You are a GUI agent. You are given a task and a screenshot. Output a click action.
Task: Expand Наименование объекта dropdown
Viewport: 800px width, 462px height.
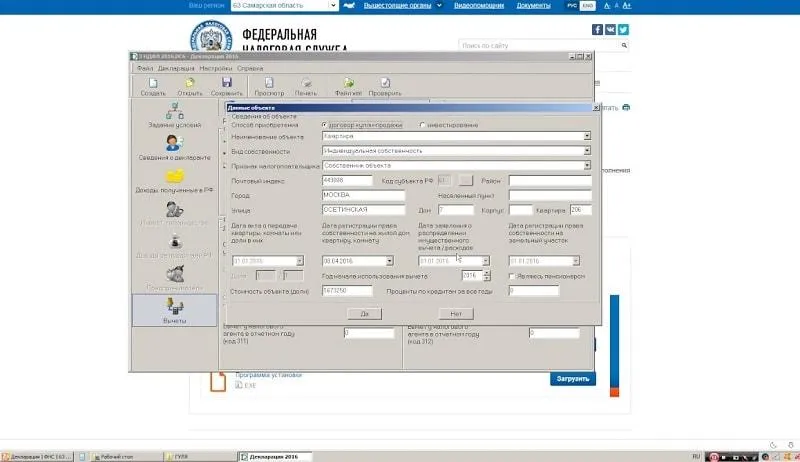pyautogui.click(x=587, y=137)
